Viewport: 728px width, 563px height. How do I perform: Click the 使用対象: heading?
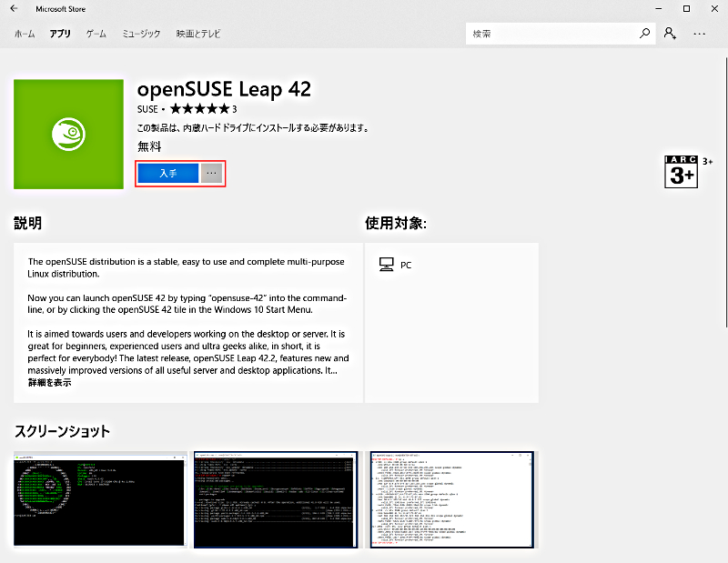396,223
